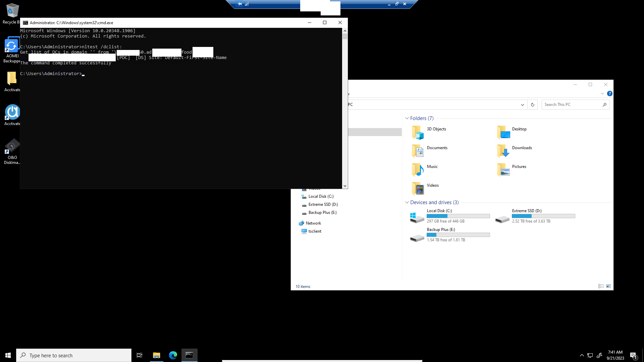
Task: Select Network in the navigation pane
Action: pyautogui.click(x=313, y=223)
